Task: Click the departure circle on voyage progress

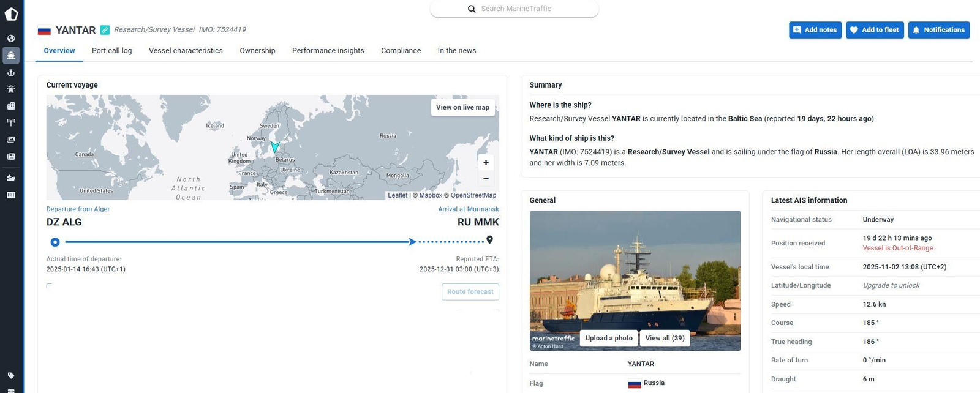Action: 55,242
